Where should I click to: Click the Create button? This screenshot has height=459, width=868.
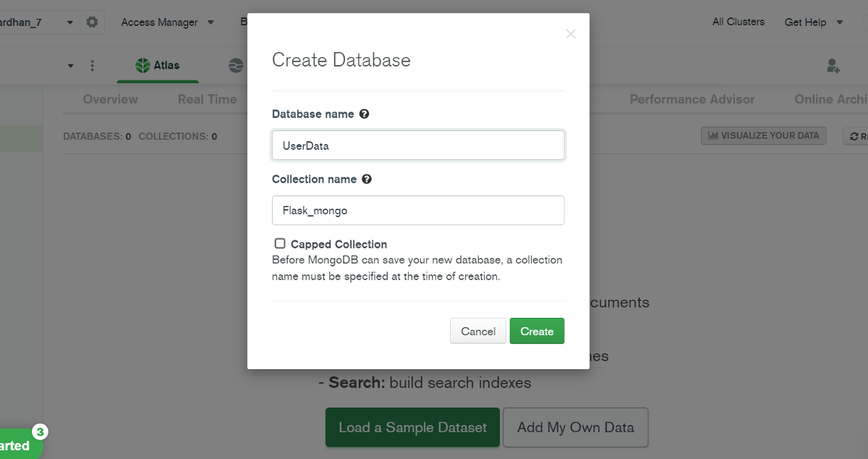pos(537,331)
